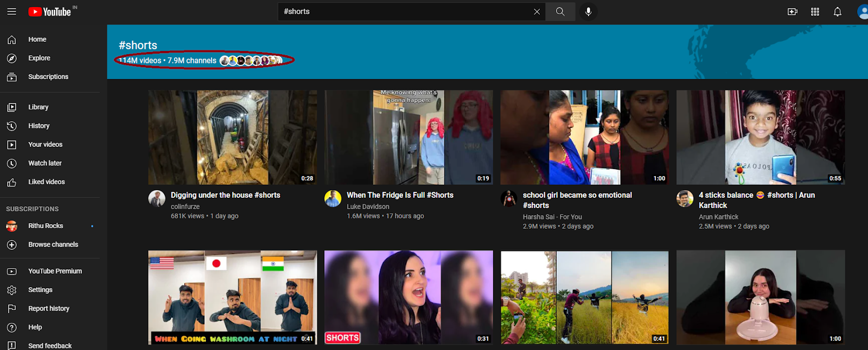Click the YouTube logo
The height and width of the screenshot is (350, 868).
click(x=49, y=11)
